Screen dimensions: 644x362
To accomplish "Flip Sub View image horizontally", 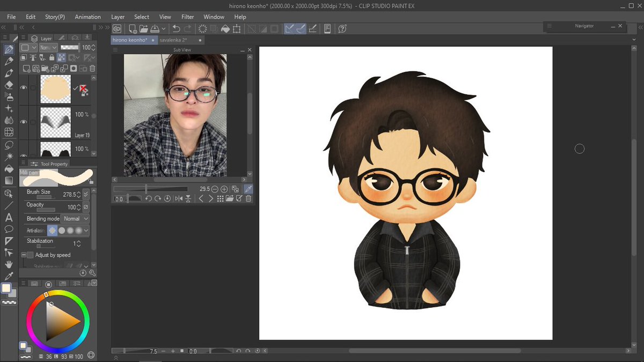I will (178, 198).
